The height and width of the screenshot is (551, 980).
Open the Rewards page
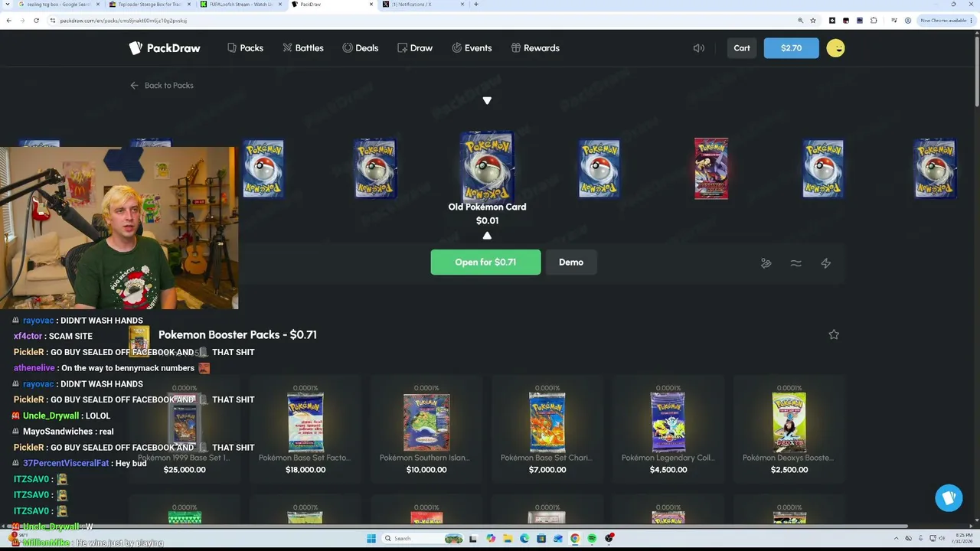pos(535,48)
